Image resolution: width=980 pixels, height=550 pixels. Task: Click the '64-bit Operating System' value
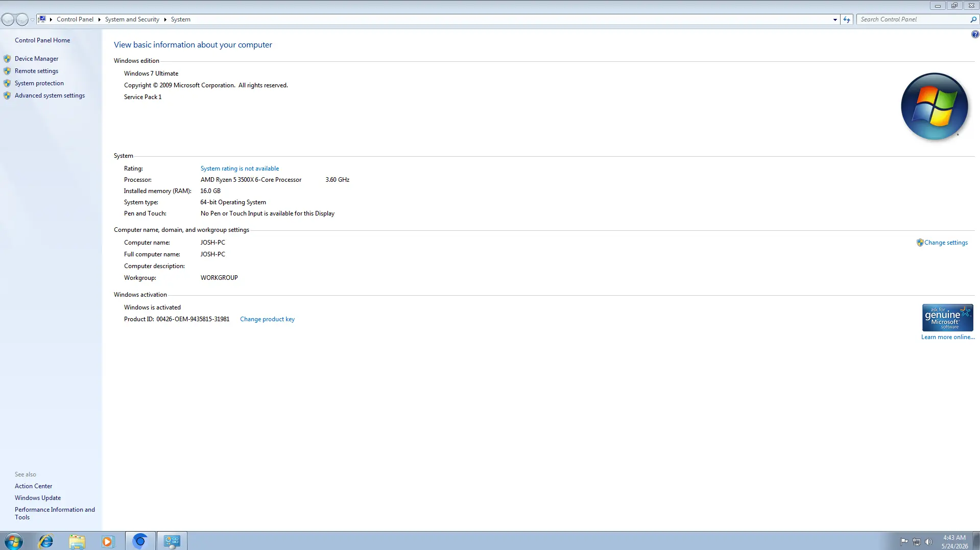click(x=233, y=202)
